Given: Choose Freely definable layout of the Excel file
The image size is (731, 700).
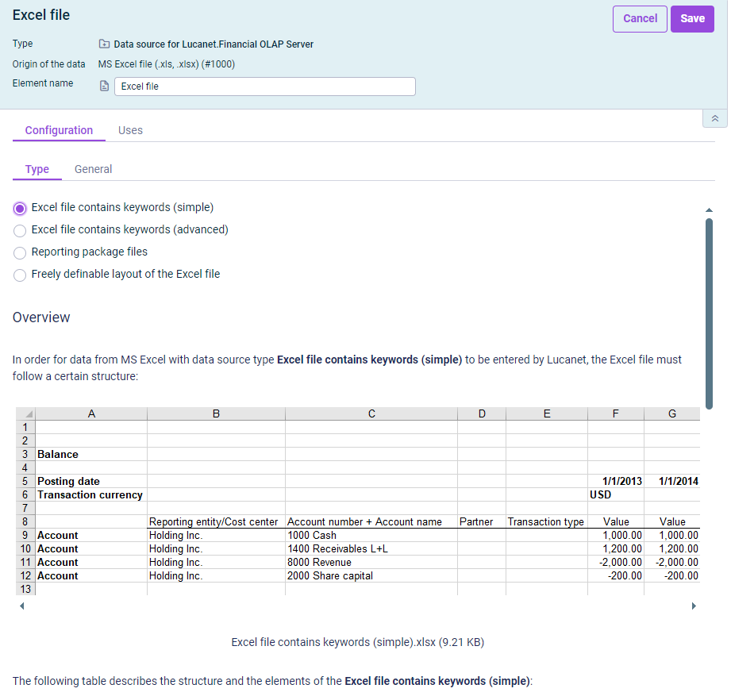Looking at the screenshot, I should (x=20, y=275).
